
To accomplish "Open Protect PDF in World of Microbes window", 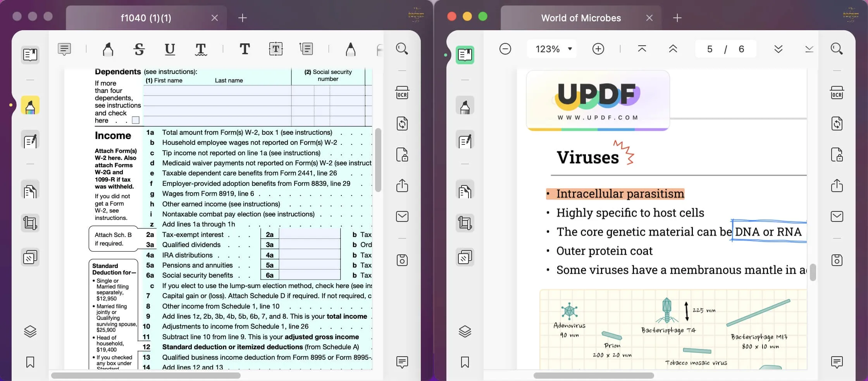I will point(837,154).
